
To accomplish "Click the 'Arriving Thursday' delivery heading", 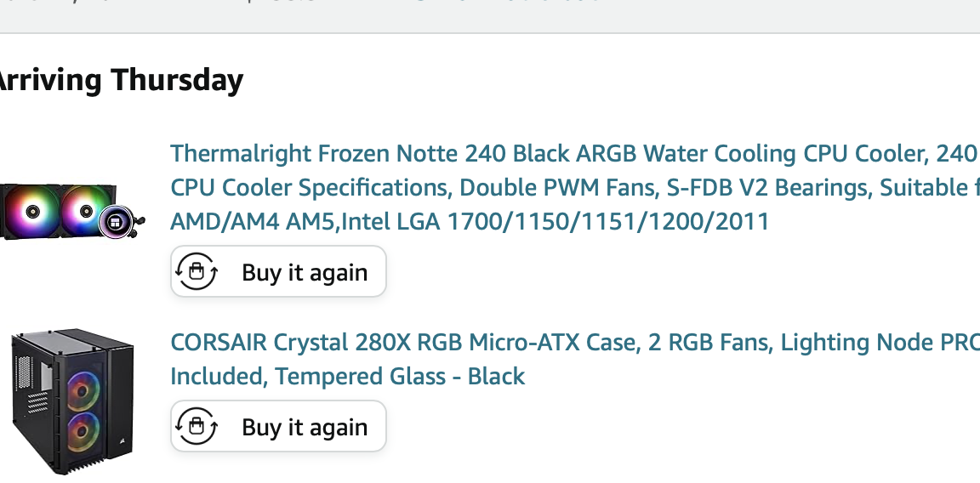I will (120, 80).
